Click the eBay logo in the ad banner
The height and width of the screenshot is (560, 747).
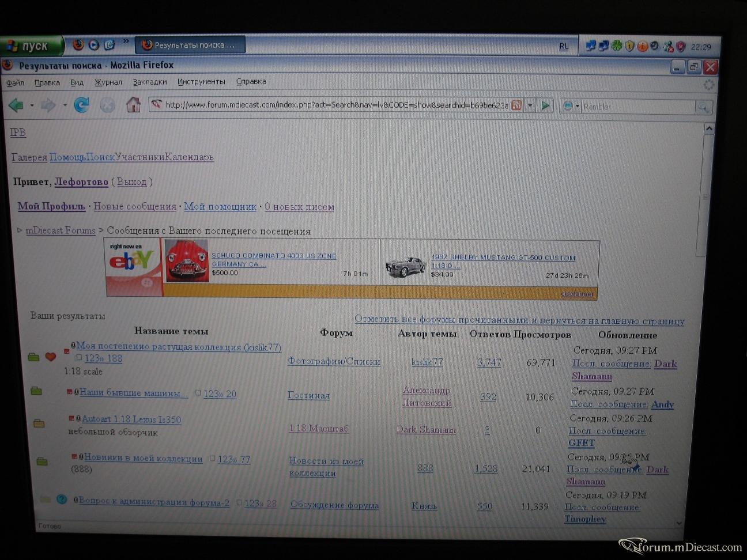(131, 261)
